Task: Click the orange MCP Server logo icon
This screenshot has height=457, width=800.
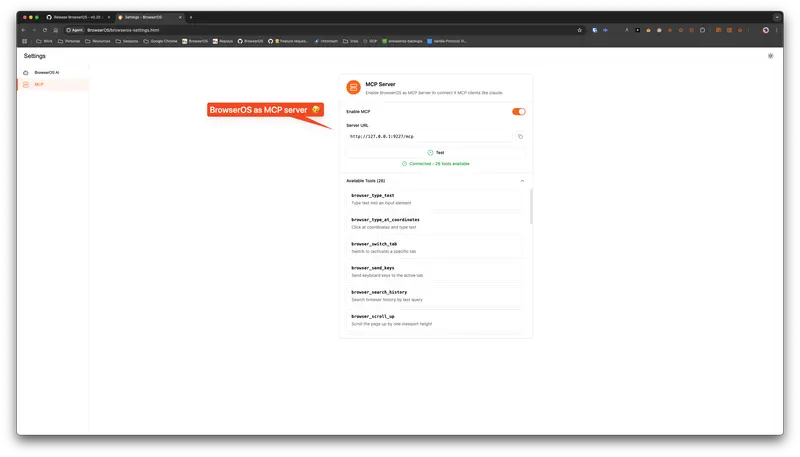Action: 353,88
